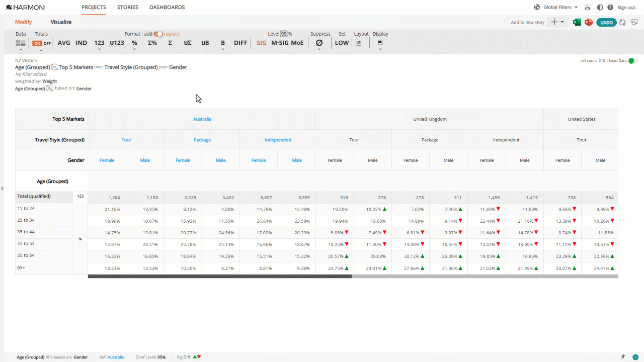Open the Global Filters dropdown
Screen dimensions: 644x362
point(556,8)
